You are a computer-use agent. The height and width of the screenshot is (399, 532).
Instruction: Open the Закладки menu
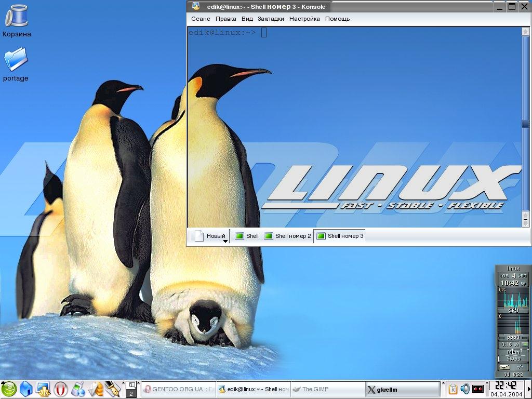pos(271,19)
